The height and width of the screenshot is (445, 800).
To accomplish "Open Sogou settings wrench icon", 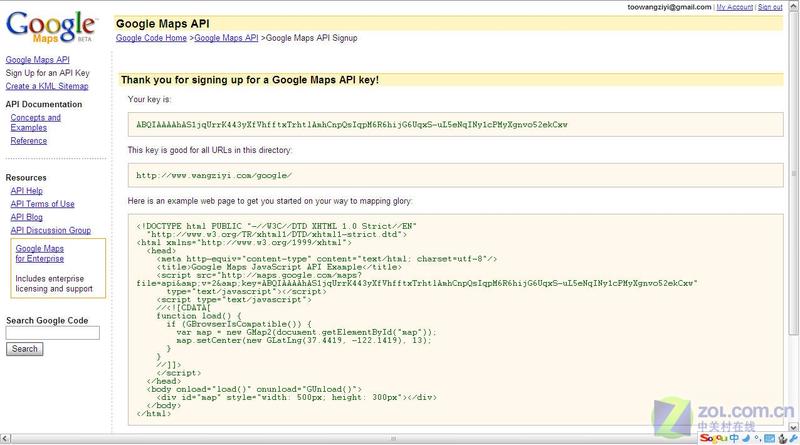I will tap(794, 438).
